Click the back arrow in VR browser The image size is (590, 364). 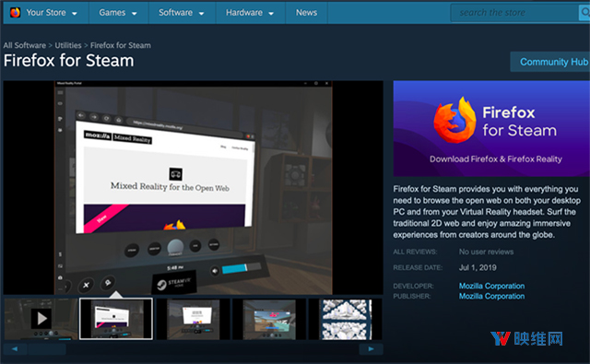point(81,115)
